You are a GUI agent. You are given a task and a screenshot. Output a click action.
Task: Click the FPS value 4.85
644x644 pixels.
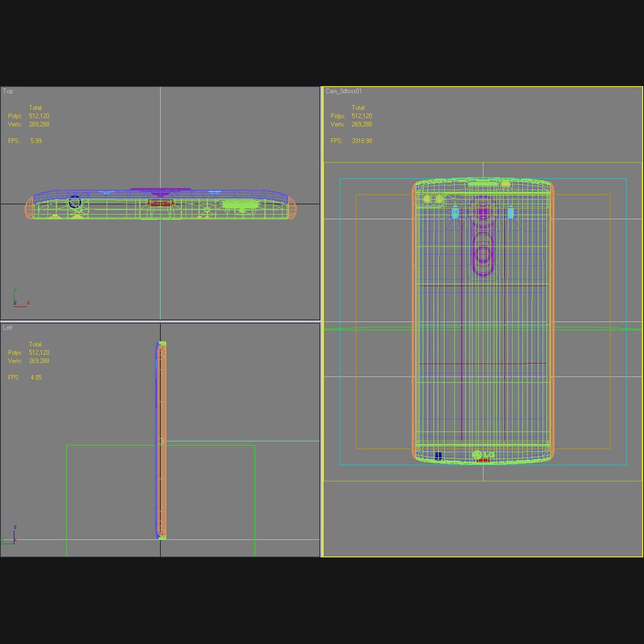click(36, 377)
